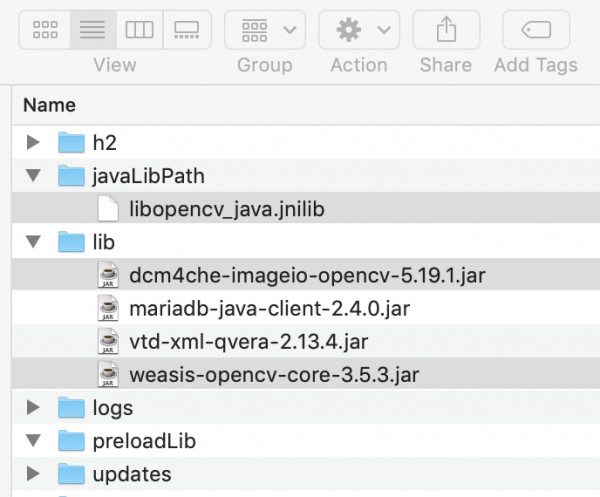Select the lib folder name
600x497 pixels.
coord(104,242)
